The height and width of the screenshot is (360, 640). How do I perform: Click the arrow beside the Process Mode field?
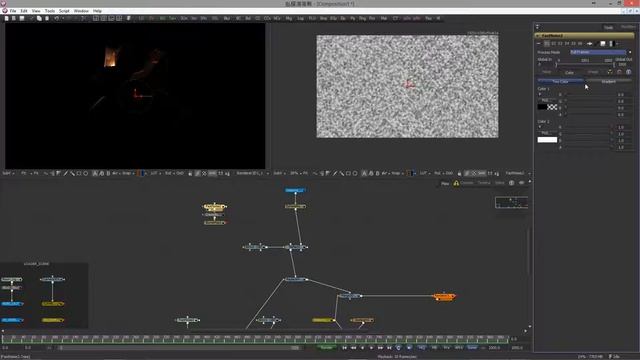pyautogui.click(x=630, y=52)
